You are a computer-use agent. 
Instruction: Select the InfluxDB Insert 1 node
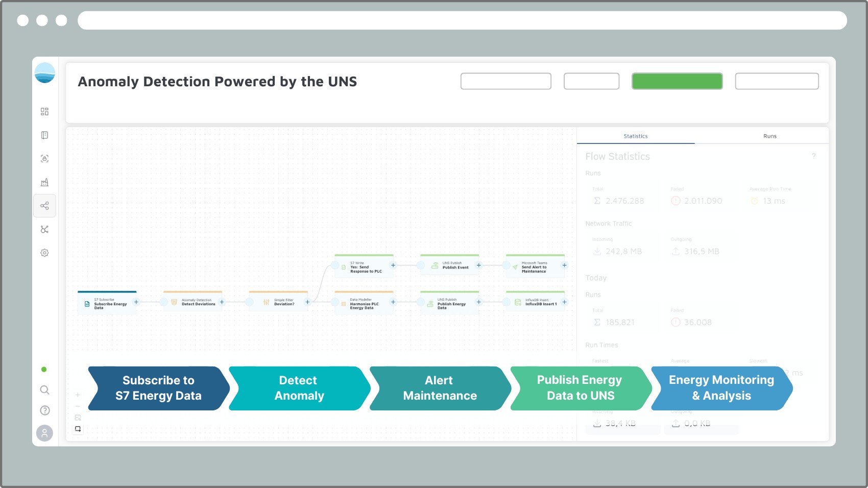point(535,302)
